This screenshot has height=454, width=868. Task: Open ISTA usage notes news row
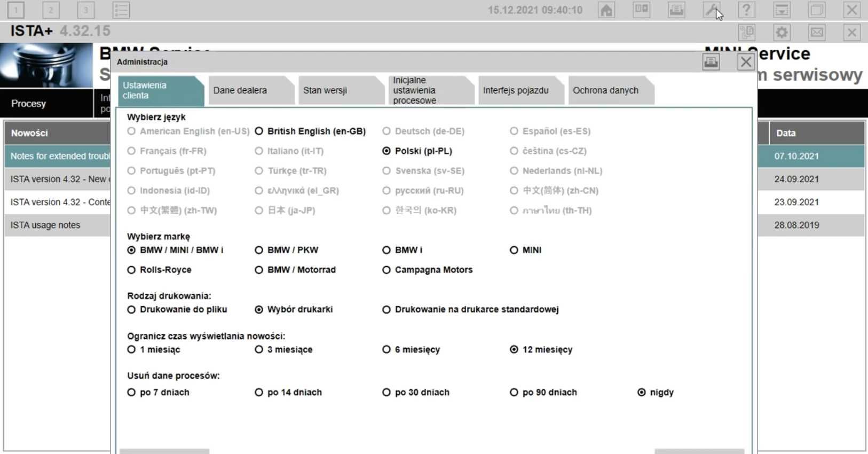click(x=58, y=225)
